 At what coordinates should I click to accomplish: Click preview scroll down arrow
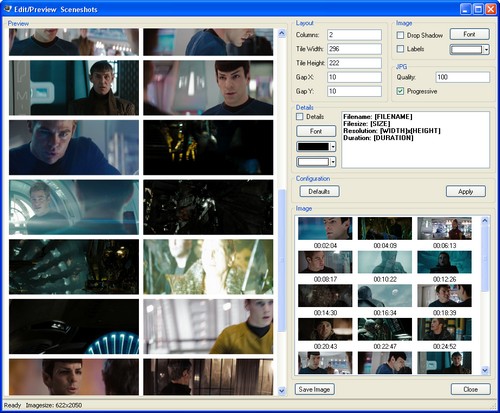[x=282, y=391]
